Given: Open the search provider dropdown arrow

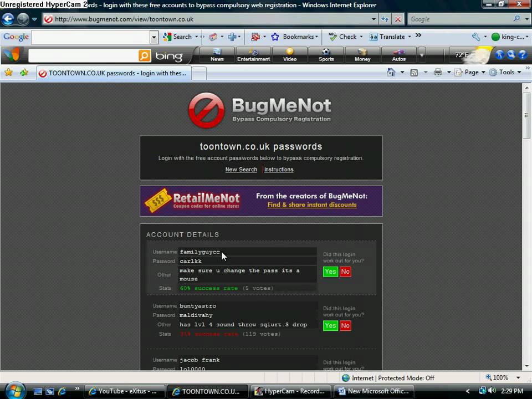Looking at the screenshot, I should click(526, 19).
